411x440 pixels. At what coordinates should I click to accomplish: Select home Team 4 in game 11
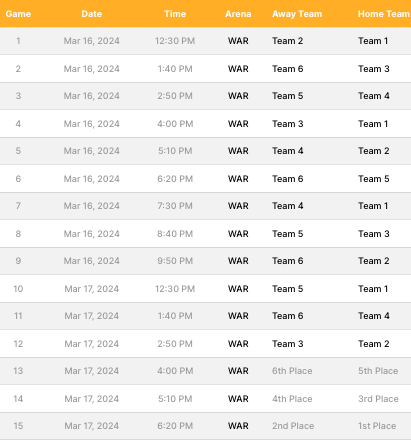(x=374, y=316)
